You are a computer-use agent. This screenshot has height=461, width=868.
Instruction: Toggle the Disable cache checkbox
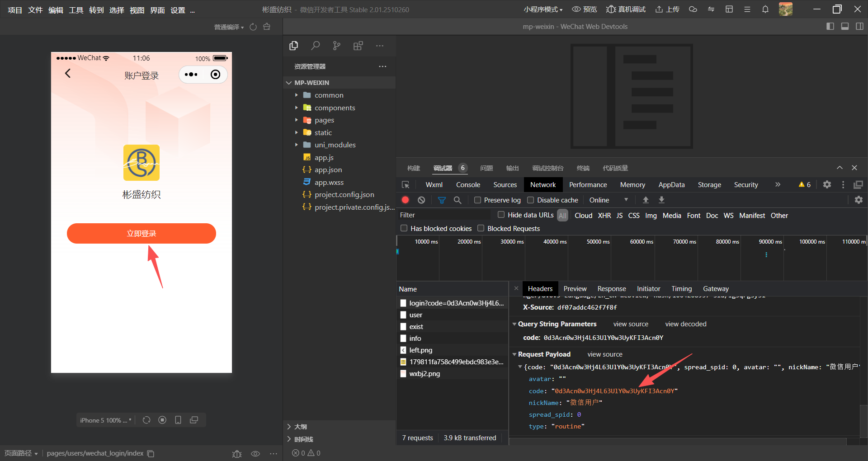[x=531, y=200]
